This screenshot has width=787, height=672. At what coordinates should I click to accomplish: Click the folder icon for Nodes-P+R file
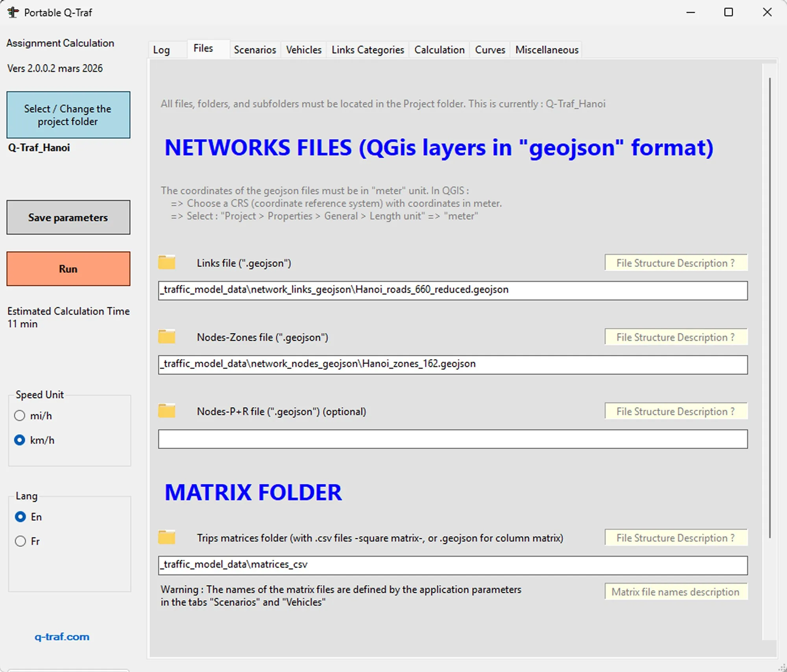pyautogui.click(x=166, y=411)
